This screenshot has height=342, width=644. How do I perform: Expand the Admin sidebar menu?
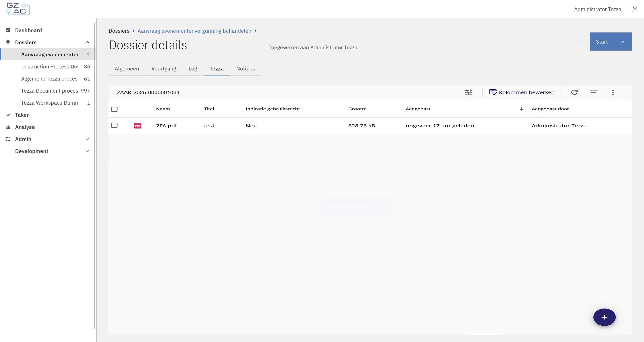[87, 139]
